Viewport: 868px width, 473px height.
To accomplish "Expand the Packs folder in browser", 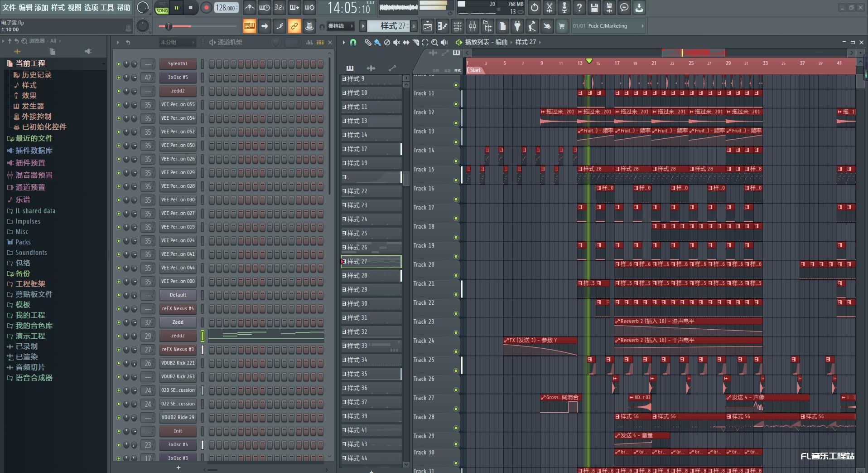I will tap(19, 242).
